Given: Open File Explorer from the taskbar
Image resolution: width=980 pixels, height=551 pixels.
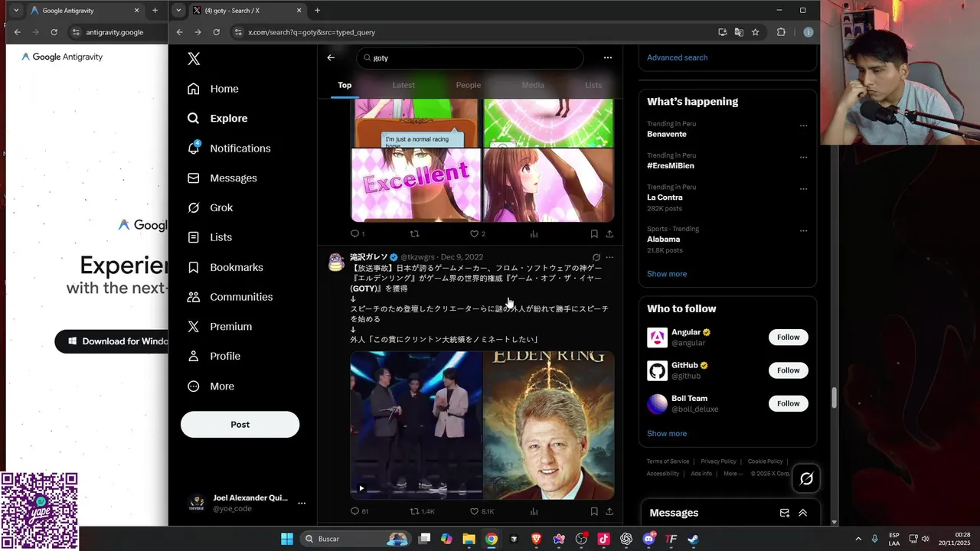Looking at the screenshot, I should pos(469,539).
